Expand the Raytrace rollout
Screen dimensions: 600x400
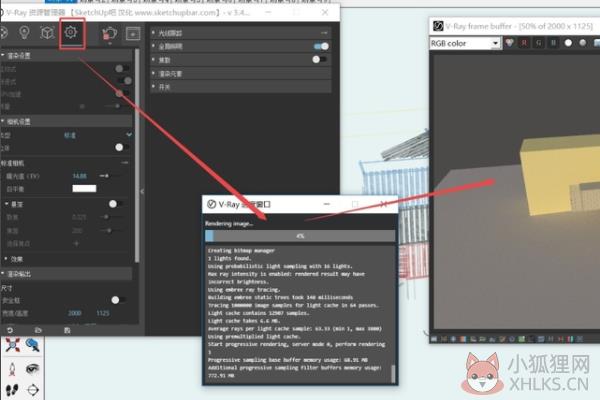(241, 33)
